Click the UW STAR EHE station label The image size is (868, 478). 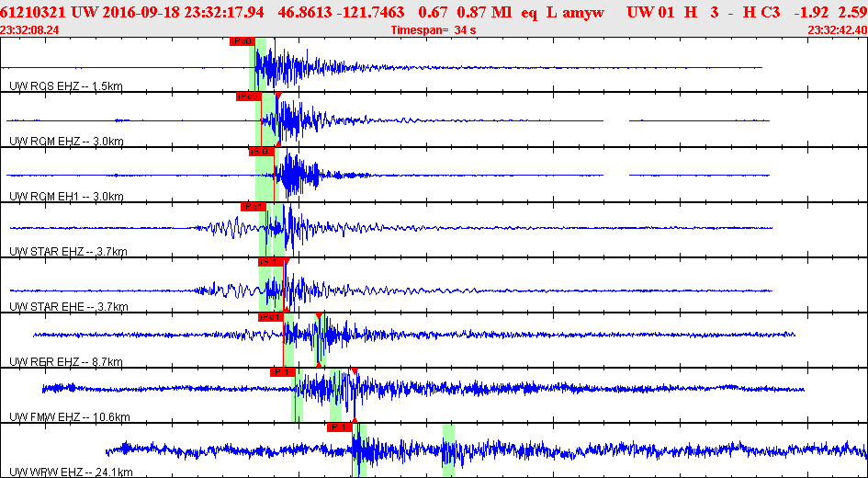68,307
